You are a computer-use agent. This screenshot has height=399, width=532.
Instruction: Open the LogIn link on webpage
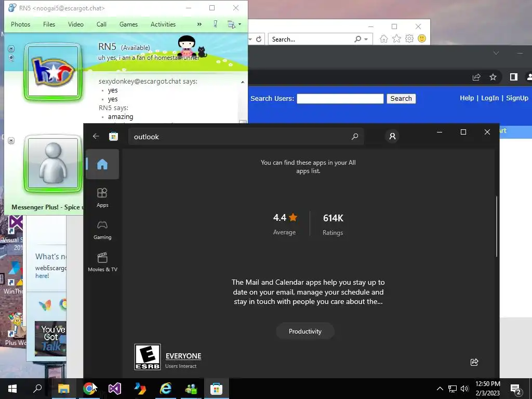[490, 98]
